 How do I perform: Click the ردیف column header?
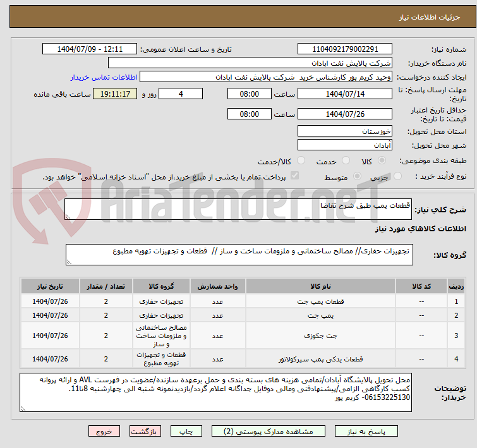click(456, 286)
